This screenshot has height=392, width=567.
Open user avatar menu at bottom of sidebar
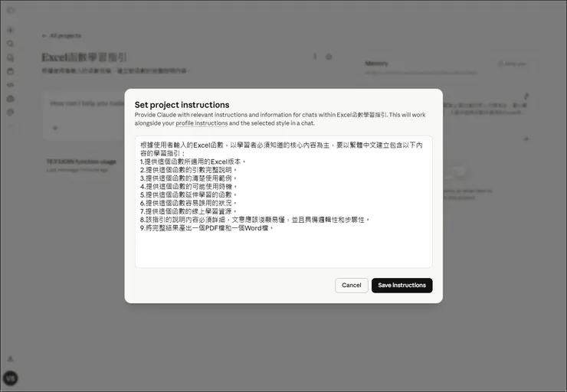pyautogui.click(x=11, y=378)
